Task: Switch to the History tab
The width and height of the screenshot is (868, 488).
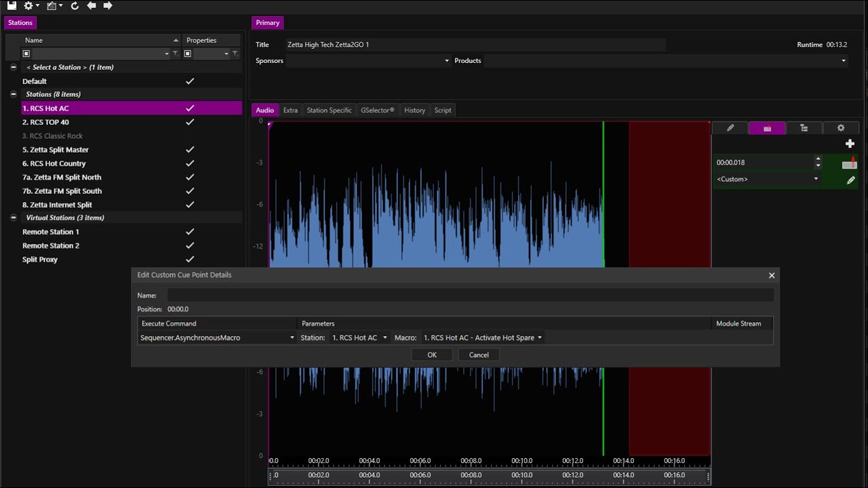Action: (x=414, y=110)
